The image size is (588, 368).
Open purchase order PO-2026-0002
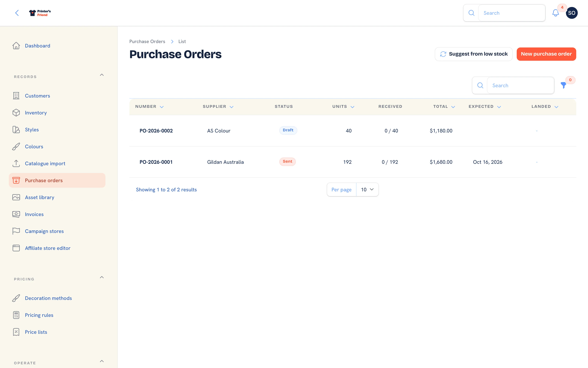(x=156, y=131)
